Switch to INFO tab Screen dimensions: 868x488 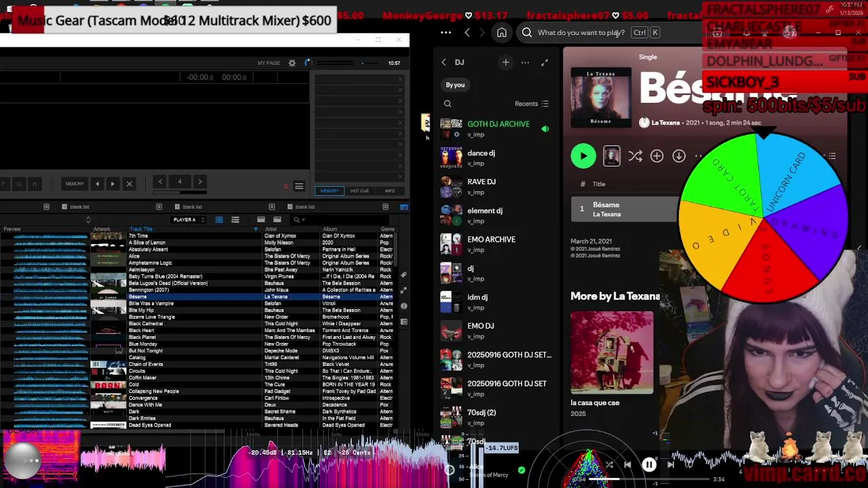[x=390, y=191]
